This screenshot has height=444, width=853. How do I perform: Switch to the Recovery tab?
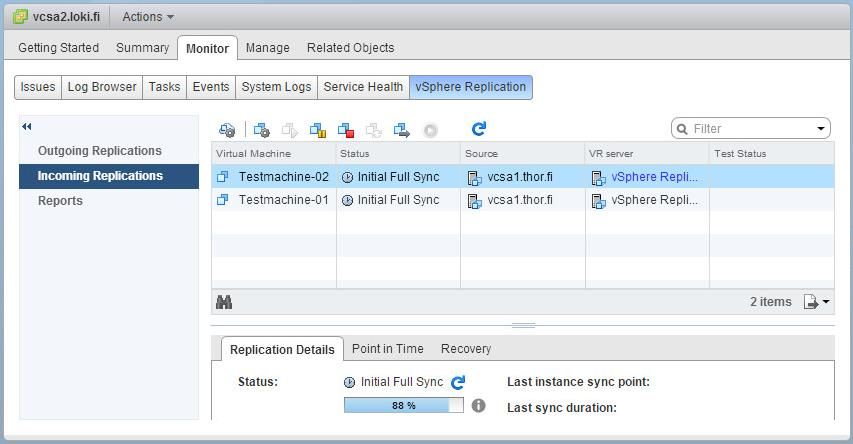(x=466, y=349)
